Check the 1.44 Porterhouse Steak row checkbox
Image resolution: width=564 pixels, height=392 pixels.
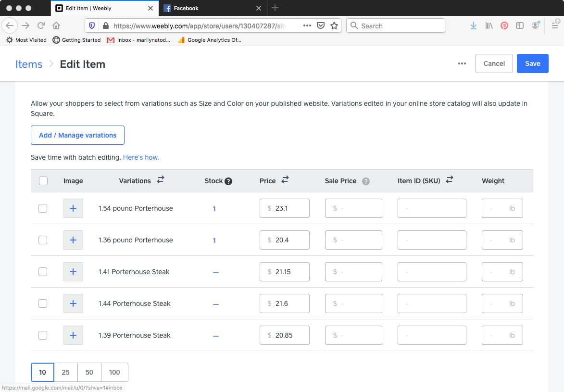point(43,303)
